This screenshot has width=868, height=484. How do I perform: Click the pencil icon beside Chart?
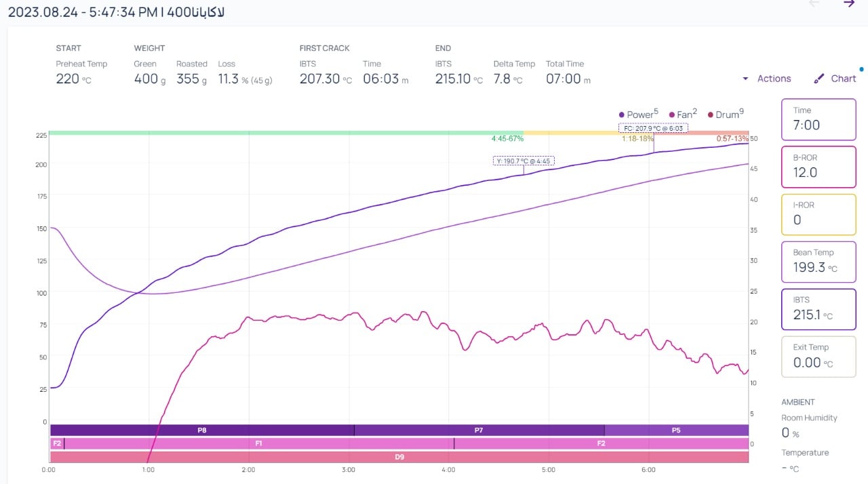pos(819,79)
